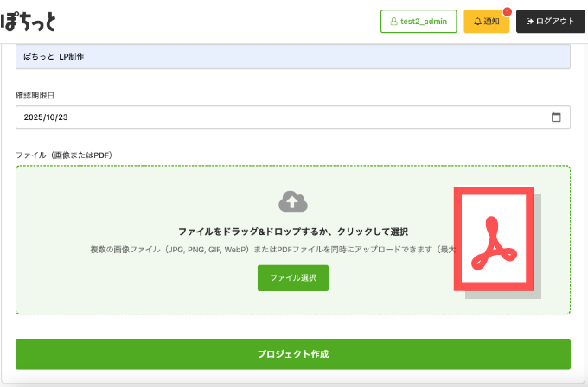Viewport: 588px width, 387px height.
Task: Click the red notification badge count
Action: point(507,11)
